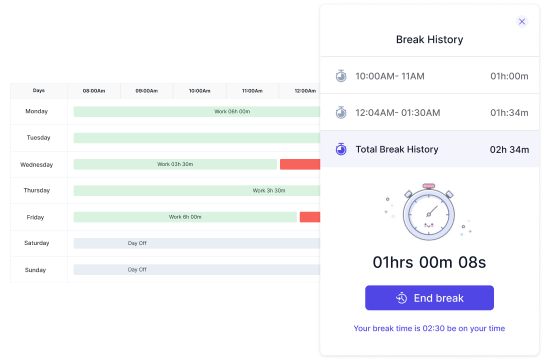Click Tuesday's green work bar
This screenshot has width=546, height=364.
197,138
